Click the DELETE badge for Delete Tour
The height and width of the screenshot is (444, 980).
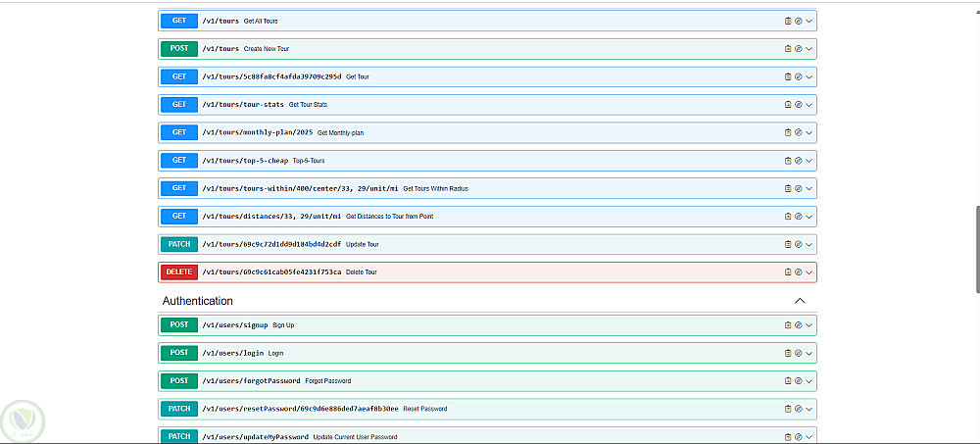pos(179,272)
